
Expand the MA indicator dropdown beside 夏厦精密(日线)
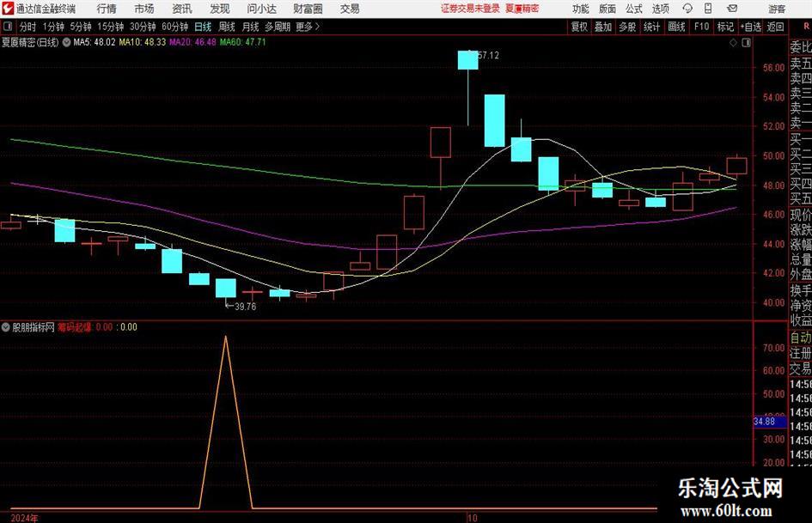pos(66,42)
